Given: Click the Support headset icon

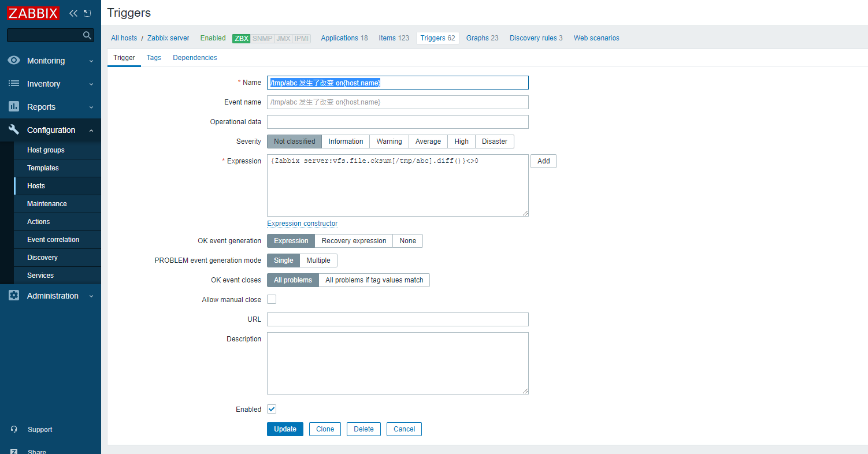Looking at the screenshot, I should 14,430.
